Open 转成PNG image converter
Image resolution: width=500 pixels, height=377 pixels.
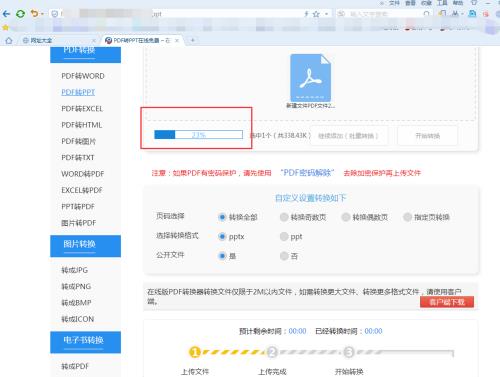tap(76, 286)
